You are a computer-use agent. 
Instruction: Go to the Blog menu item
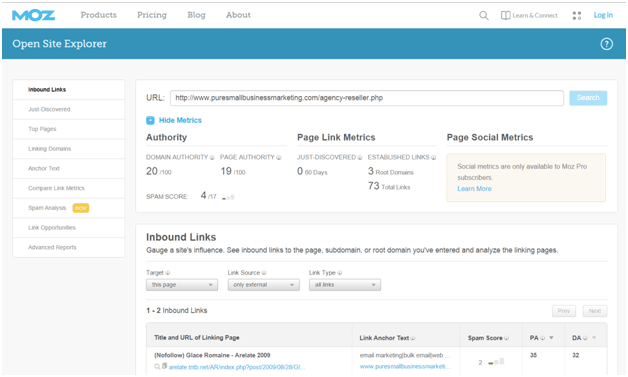(x=196, y=15)
